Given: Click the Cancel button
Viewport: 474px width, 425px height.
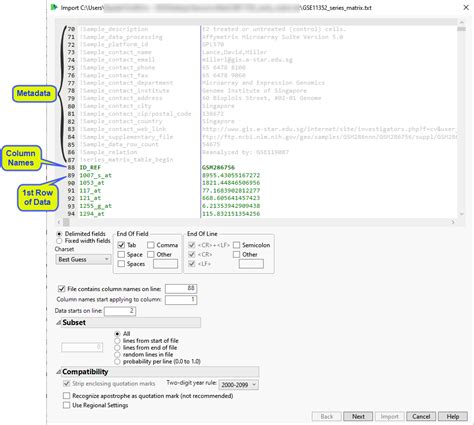Looking at the screenshot, I should (421, 417).
